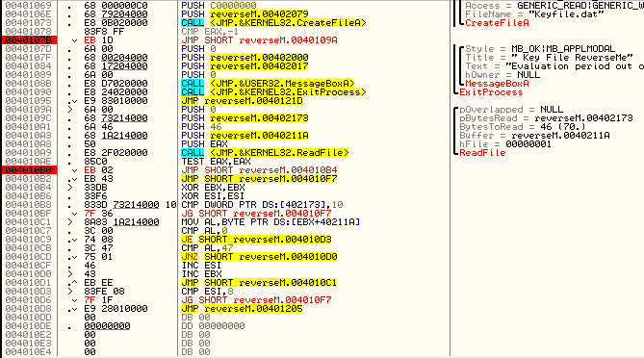Click the red MessageBoxA comment label
The image size is (644, 358).
click(x=497, y=84)
